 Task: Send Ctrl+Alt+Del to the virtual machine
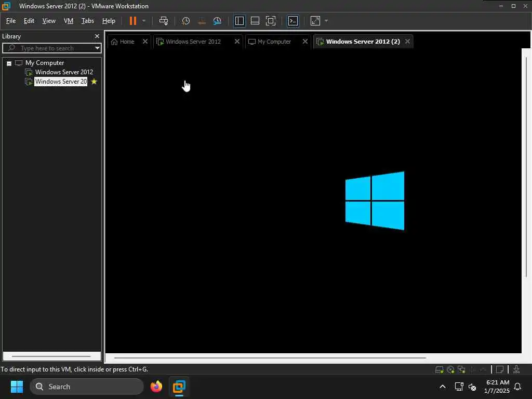tap(164, 21)
